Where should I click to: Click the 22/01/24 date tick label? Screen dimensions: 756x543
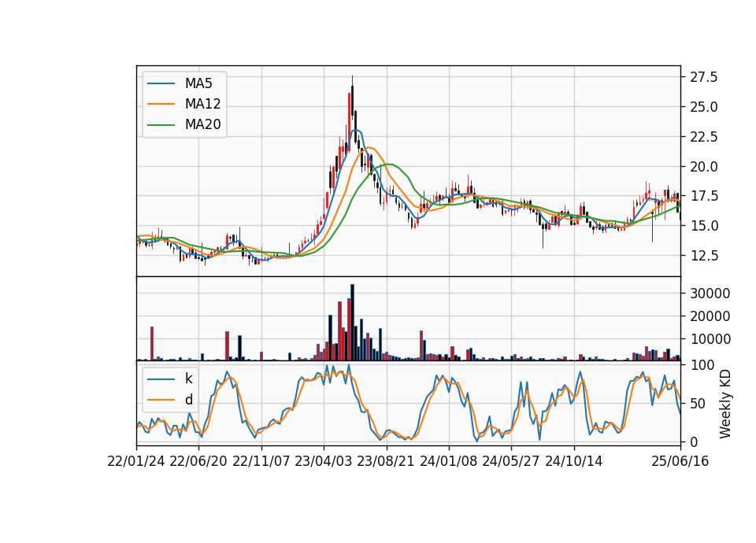coord(136,461)
